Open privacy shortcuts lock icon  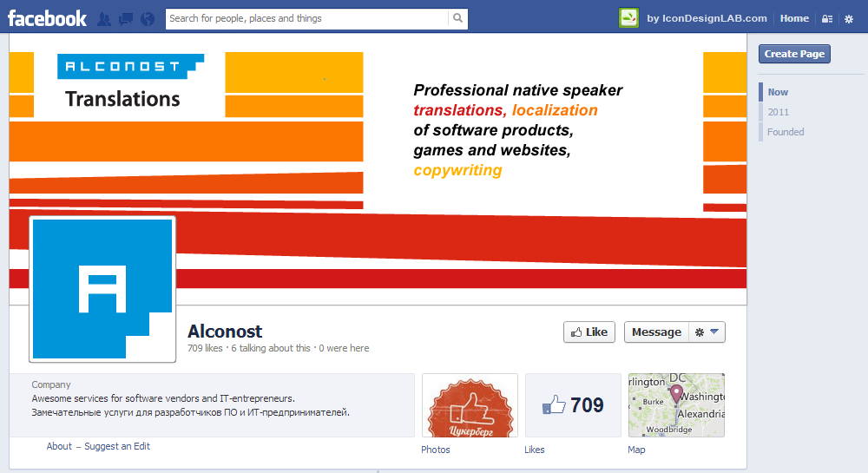(827, 19)
